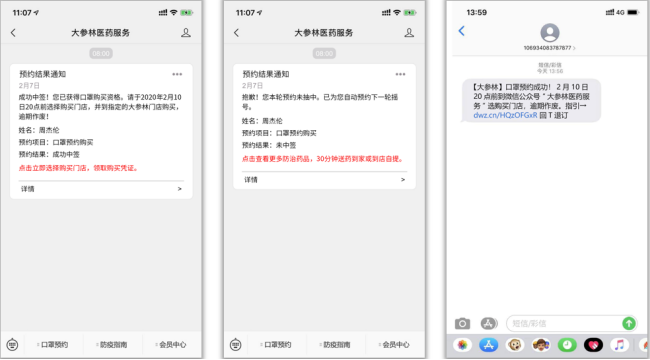Tap red link to choose purchase store

[78, 168]
